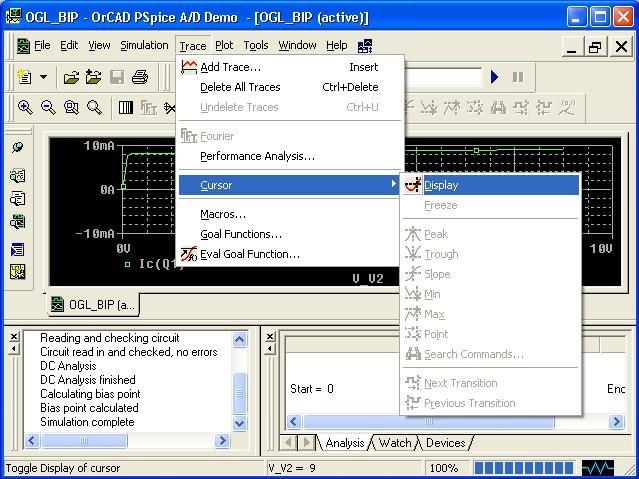Click the white document view sidebar icon
Viewport: 639px width, 479px height.
pos(18,199)
